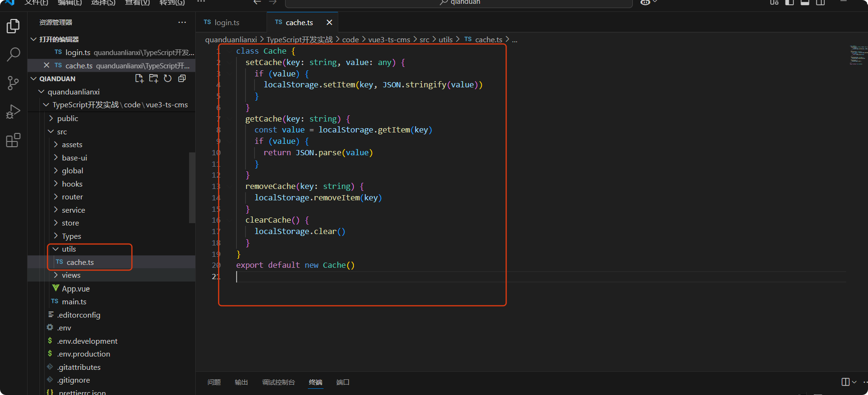
Task: Open the Source Control view
Action: coord(13,83)
